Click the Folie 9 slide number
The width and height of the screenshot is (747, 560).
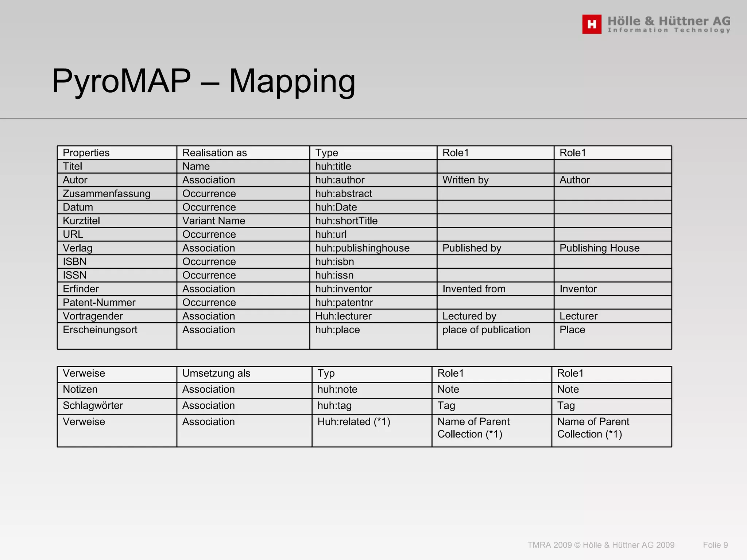(x=715, y=545)
